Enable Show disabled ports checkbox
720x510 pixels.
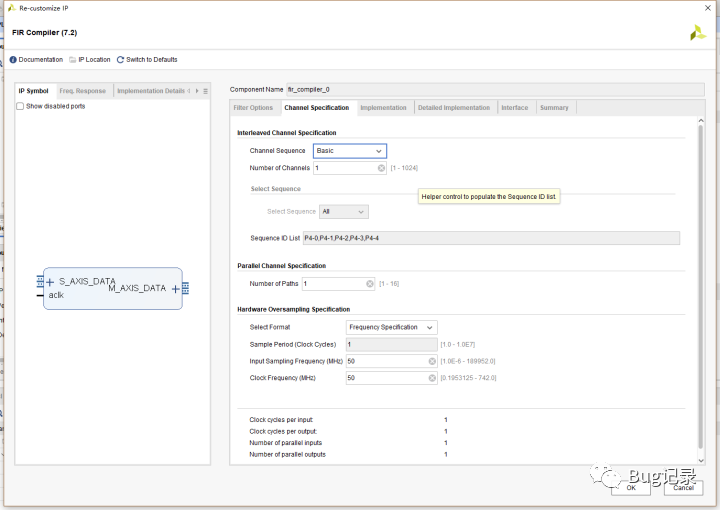coord(21,106)
